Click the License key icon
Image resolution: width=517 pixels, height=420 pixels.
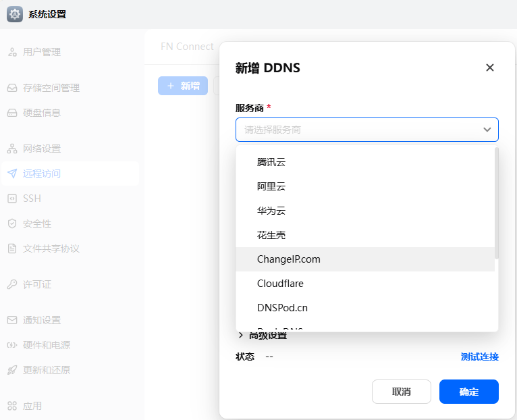[12, 284]
